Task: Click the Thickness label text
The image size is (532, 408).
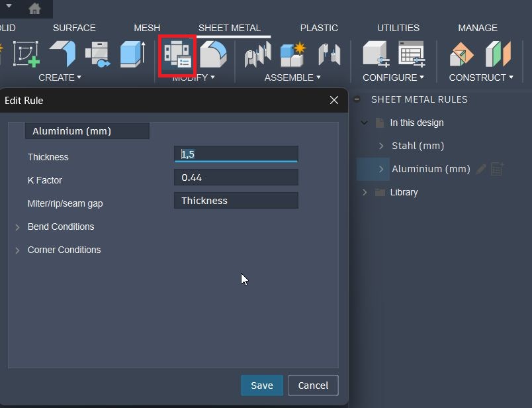Action: coord(48,157)
